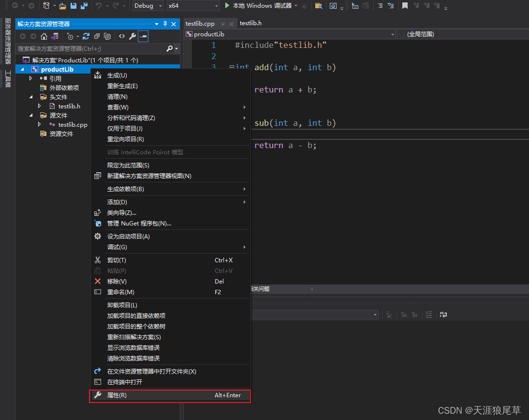
Task: Click the pending changes filter clock icon
Action: click(70, 36)
